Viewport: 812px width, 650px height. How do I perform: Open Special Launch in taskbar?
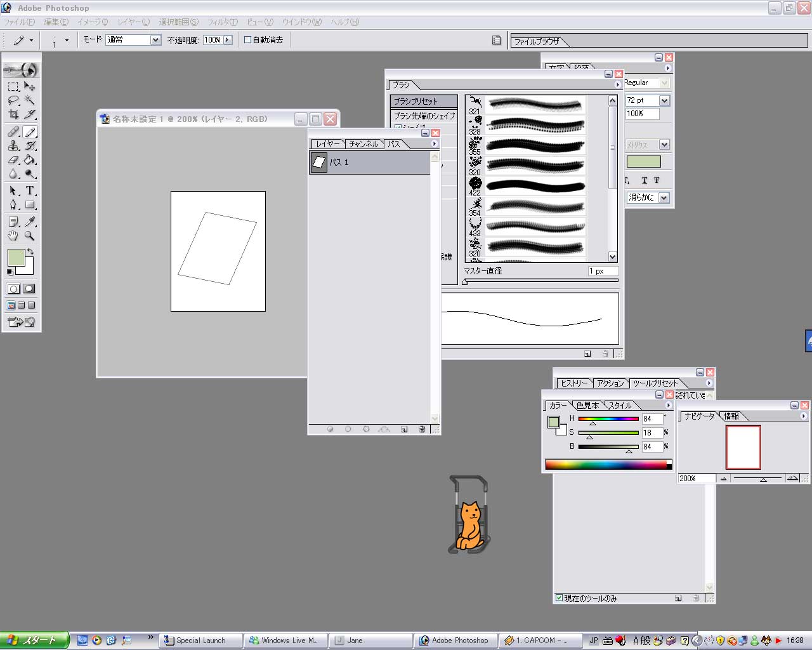pos(202,640)
